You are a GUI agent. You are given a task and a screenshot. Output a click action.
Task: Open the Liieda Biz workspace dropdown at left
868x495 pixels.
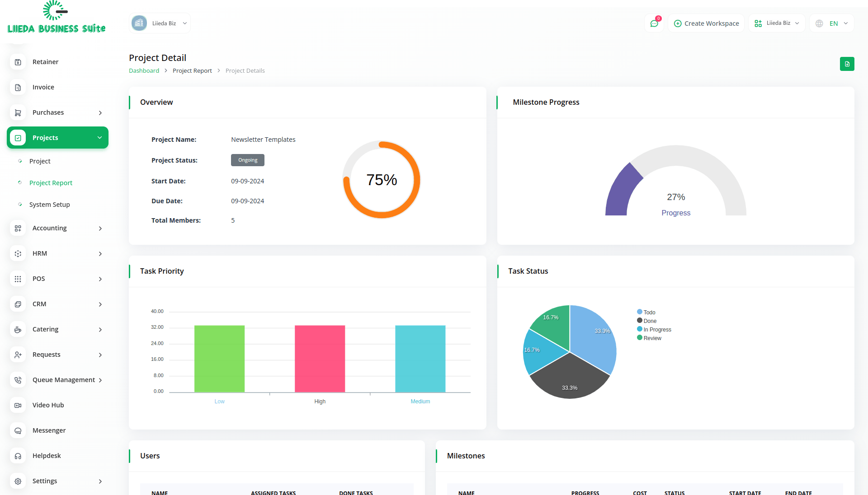coord(160,23)
